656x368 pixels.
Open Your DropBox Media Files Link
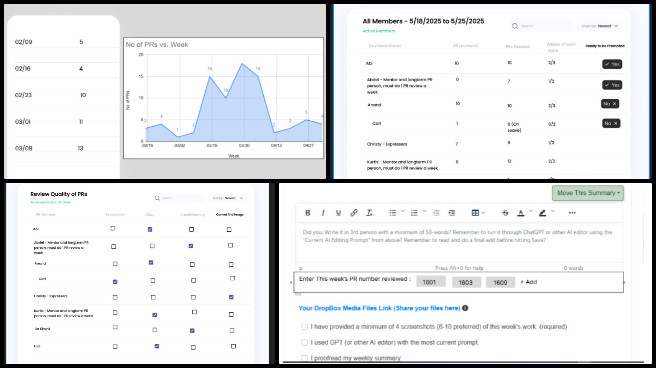pyautogui.click(x=379, y=308)
